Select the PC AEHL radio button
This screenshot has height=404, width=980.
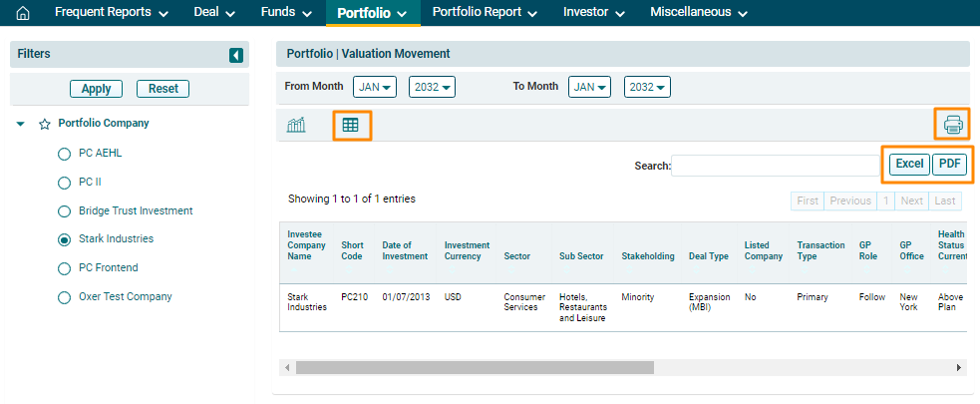(65, 154)
